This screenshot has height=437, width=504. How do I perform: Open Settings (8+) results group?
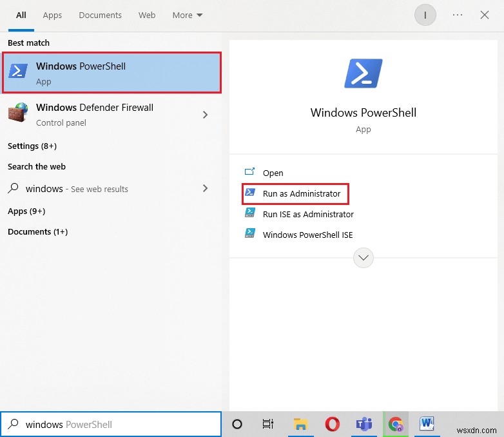click(32, 146)
